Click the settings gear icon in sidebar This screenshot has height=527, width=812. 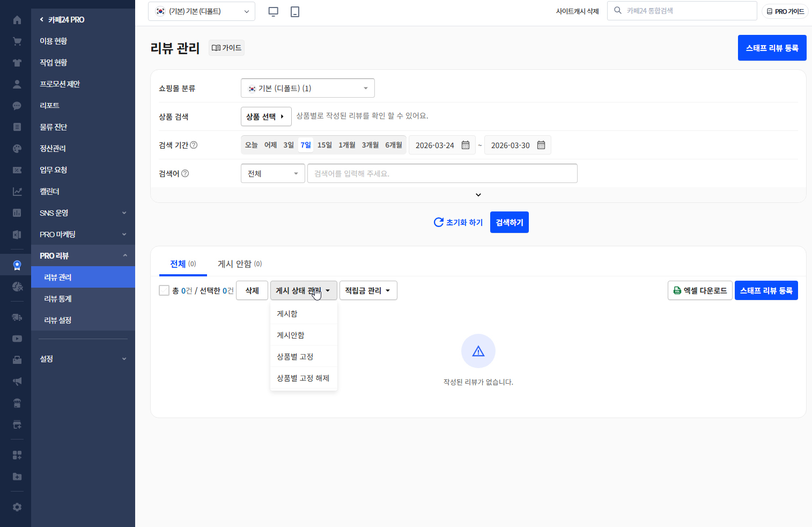pyautogui.click(x=17, y=507)
